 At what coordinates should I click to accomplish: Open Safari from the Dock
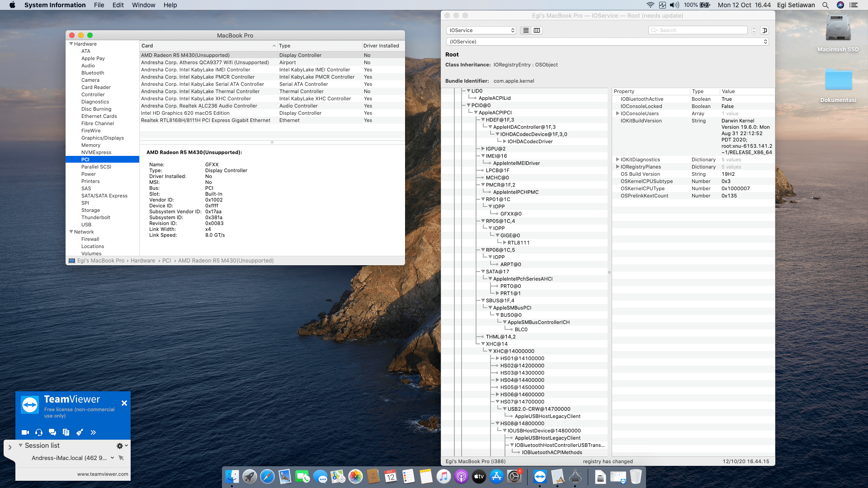coord(267,477)
